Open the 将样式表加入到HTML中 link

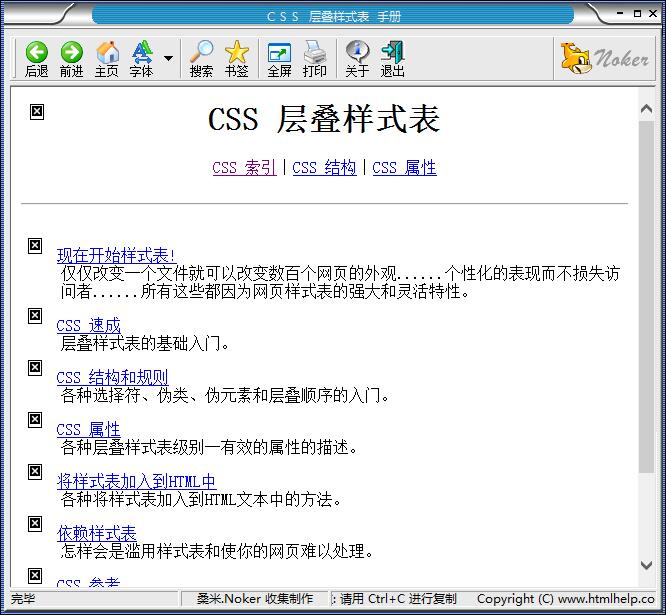click(x=136, y=481)
